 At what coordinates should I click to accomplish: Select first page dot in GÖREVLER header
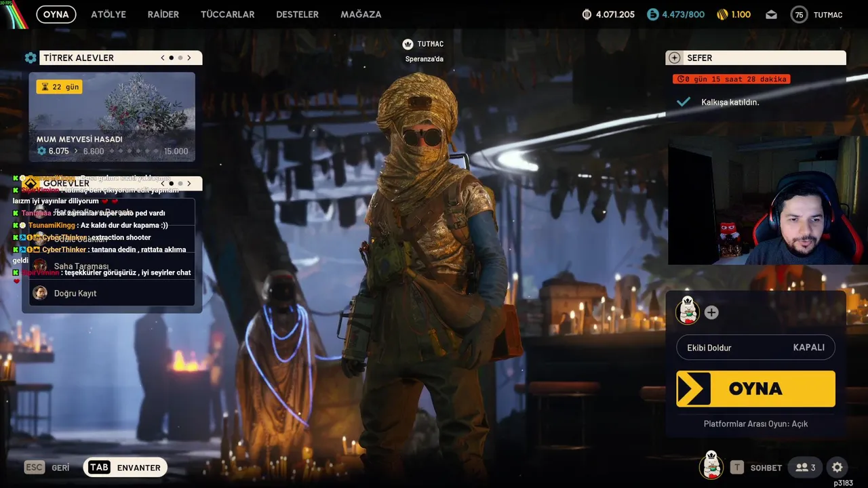click(171, 183)
